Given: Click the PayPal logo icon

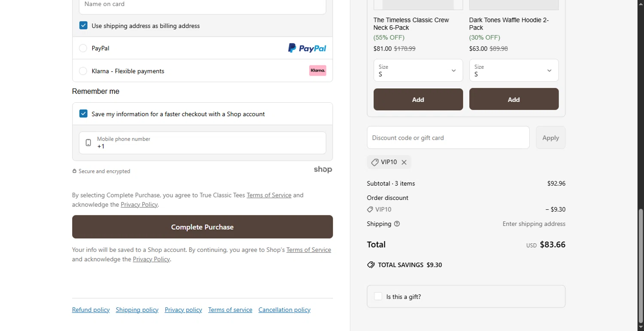Looking at the screenshot, I should [307, 48].
